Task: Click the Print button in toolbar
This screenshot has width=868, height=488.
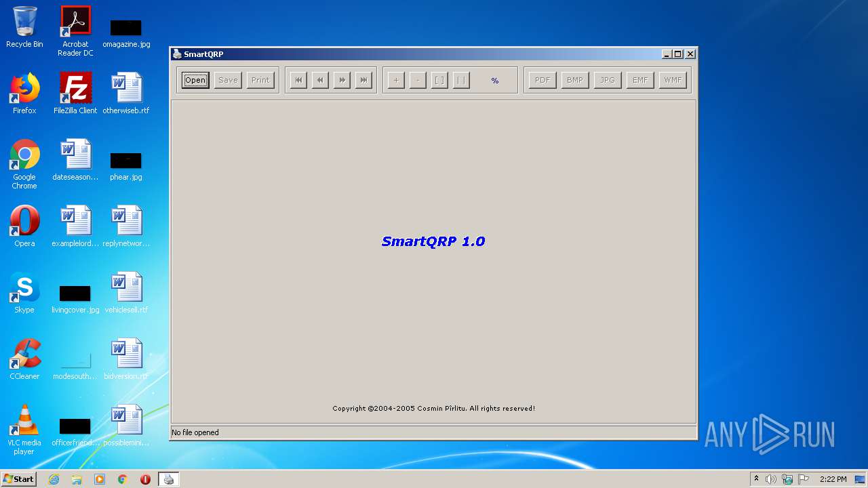Action: (x=260, y=80)
